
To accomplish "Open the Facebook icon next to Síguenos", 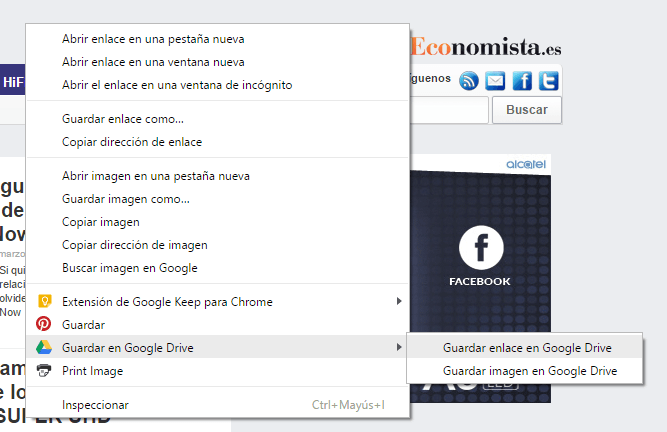I will [522, 80].
